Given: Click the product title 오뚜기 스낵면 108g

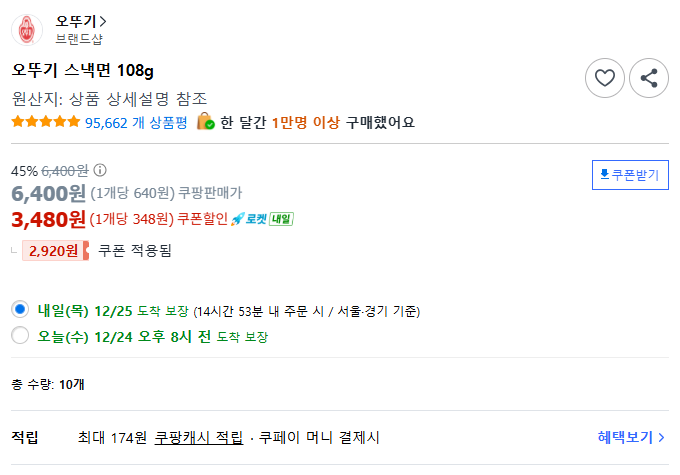Looking at the screenshot, I should (83, 70).
